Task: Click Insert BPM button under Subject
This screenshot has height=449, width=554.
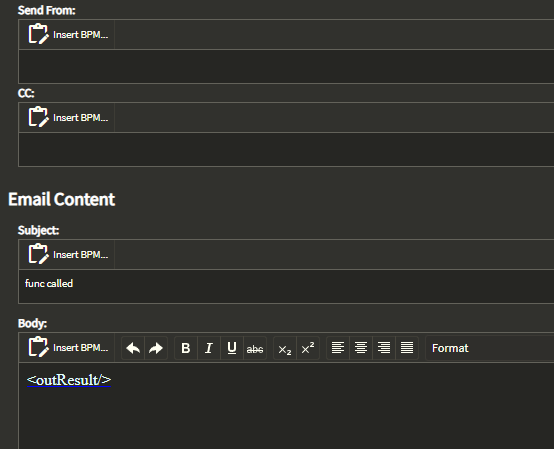Action: (x=68, y=254)
